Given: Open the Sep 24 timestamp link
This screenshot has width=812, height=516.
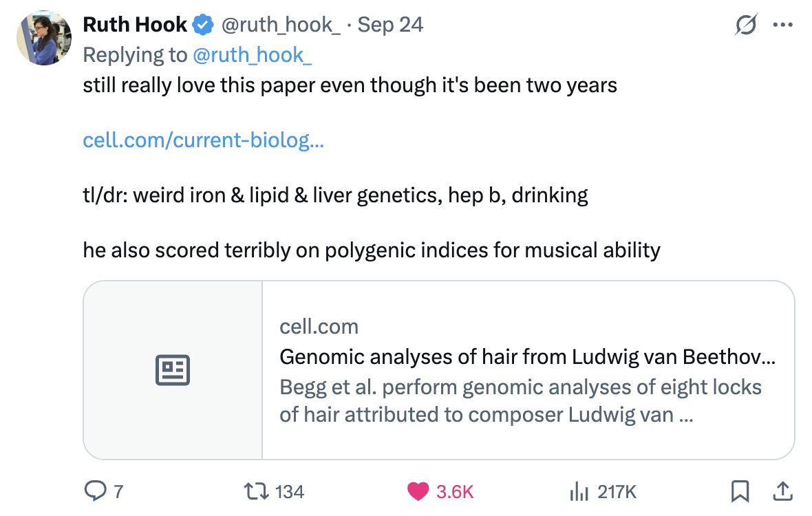Looking at the screenshot, I should tap(390, 25).
